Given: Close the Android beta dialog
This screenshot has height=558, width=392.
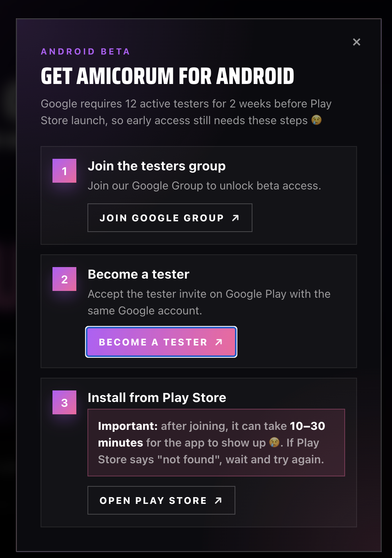Looking at the screenshot, I should (x=356, y=42).
